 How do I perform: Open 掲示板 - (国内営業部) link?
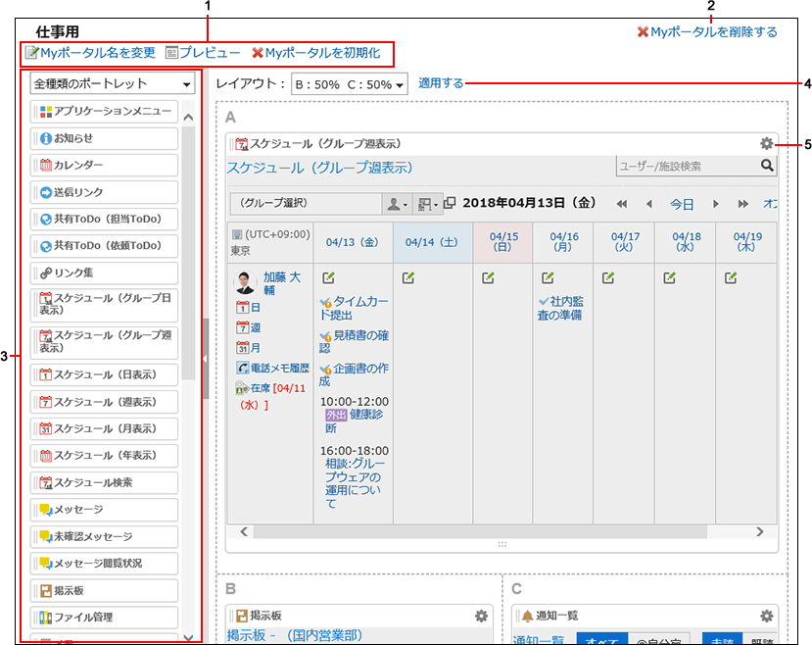click(294, 635)
